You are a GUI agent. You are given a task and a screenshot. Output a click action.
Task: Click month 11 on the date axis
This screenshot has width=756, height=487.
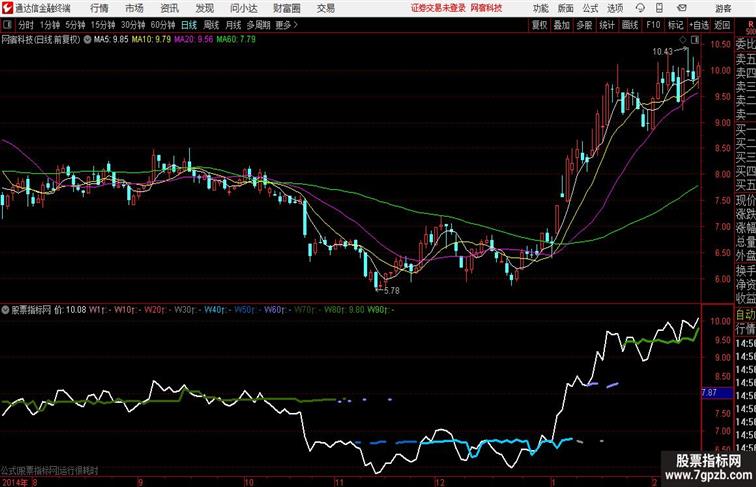(x=339, y=482)
